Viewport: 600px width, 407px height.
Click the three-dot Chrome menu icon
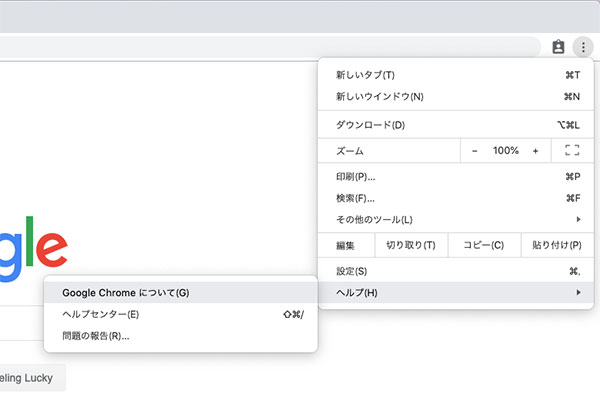click(x=583, y=46)
